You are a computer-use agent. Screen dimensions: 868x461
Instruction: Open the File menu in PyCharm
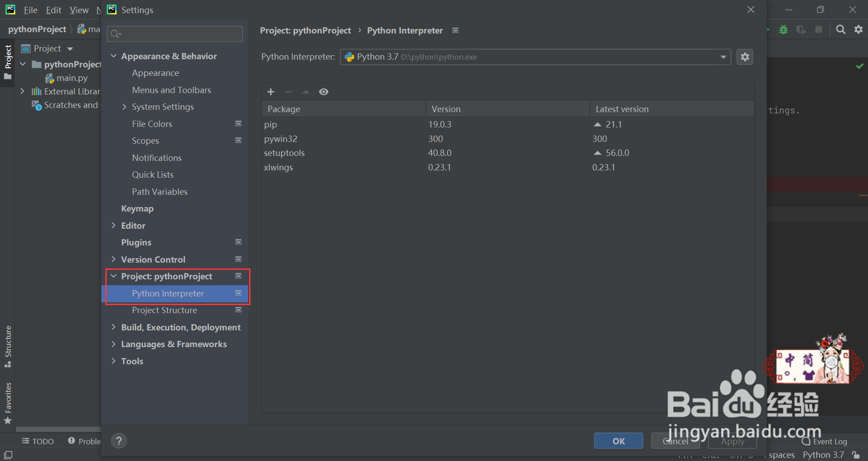[30, 10]
